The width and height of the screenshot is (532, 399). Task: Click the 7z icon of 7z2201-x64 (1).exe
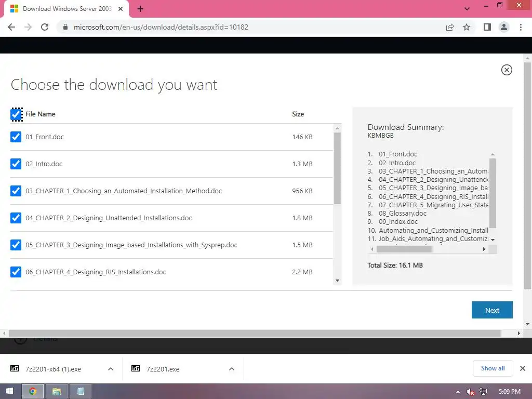tap(15, 368)
